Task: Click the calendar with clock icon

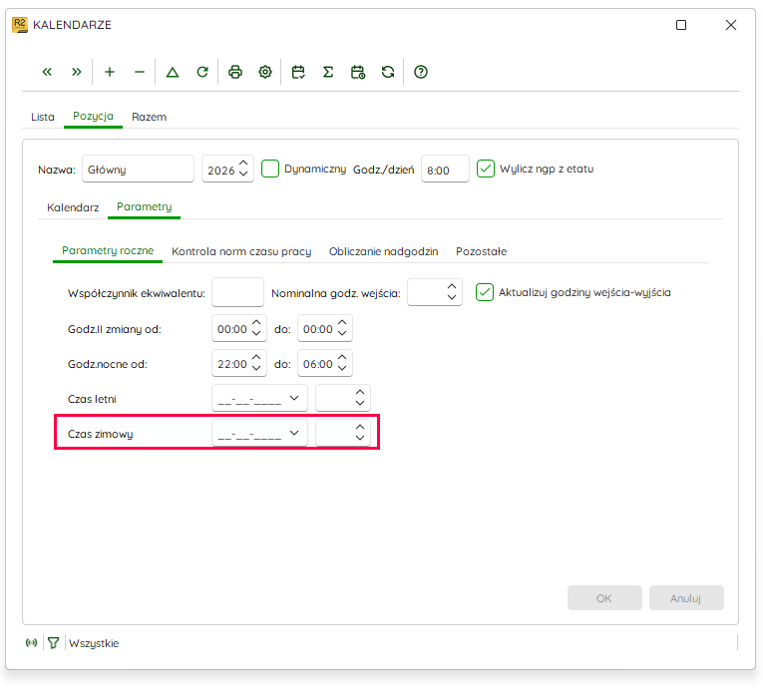Action: click(358, 72)
